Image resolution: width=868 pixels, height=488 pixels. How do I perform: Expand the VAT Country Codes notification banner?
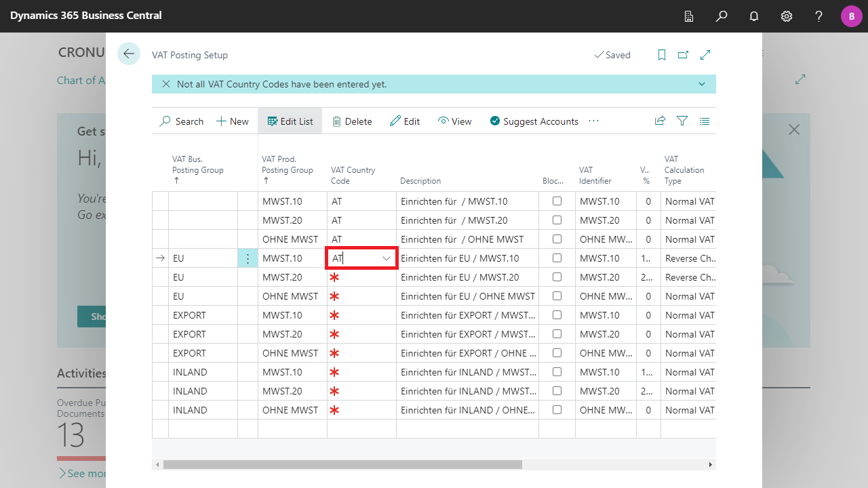(701, 84)
